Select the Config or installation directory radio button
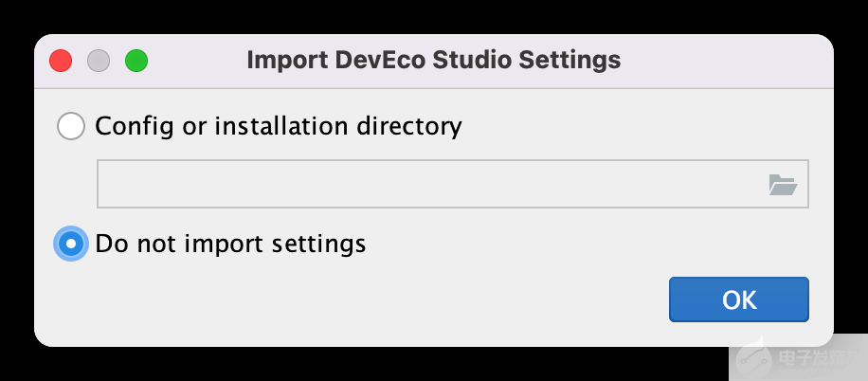Image resolution: width=868 pixels, height=381 pixels. point(71,126)
